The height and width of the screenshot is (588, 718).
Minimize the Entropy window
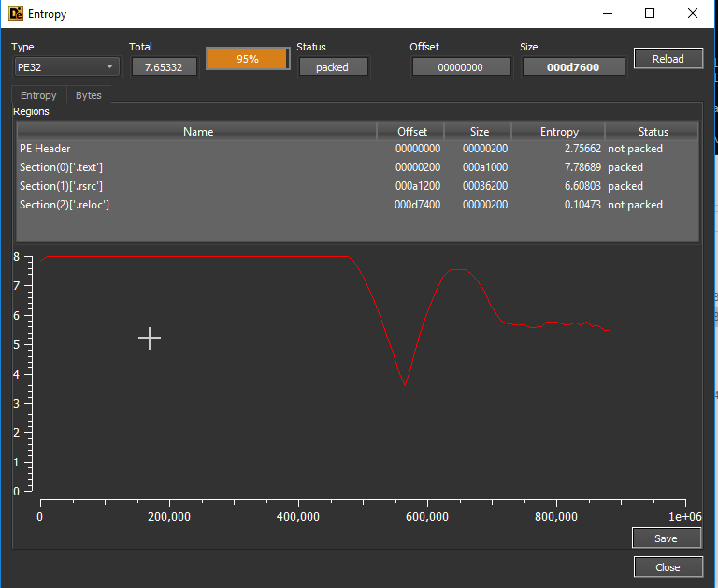(608, 13)
